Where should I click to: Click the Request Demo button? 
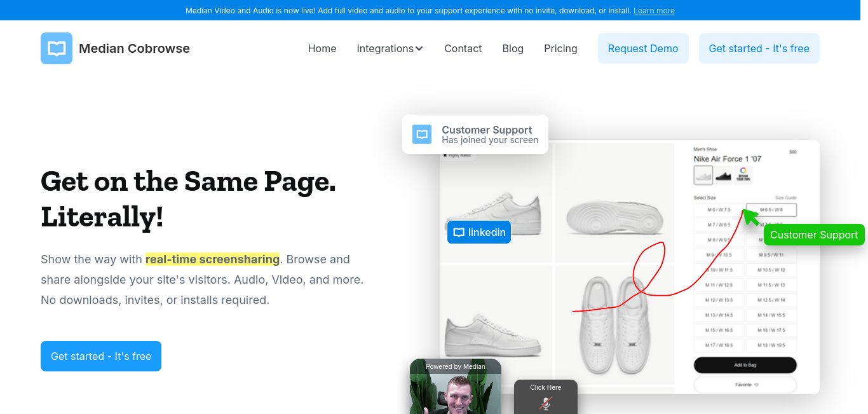pyautogui.click(x=643, y=48)
